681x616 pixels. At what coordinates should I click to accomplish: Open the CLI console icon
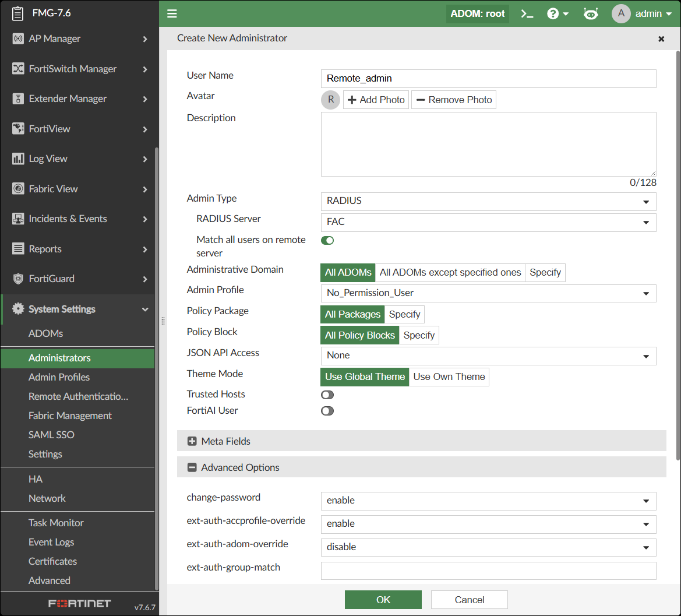coord(527,14)
